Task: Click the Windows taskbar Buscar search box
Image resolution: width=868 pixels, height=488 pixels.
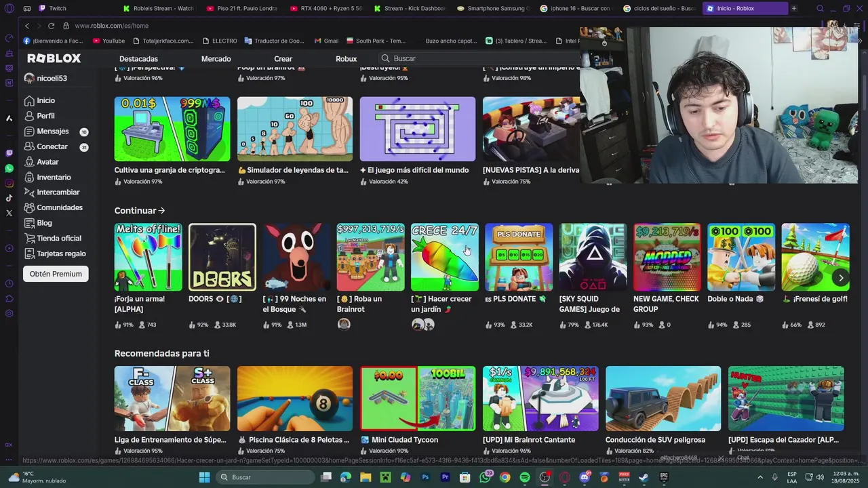Action: pyautogui.click(x=267, y=477)
